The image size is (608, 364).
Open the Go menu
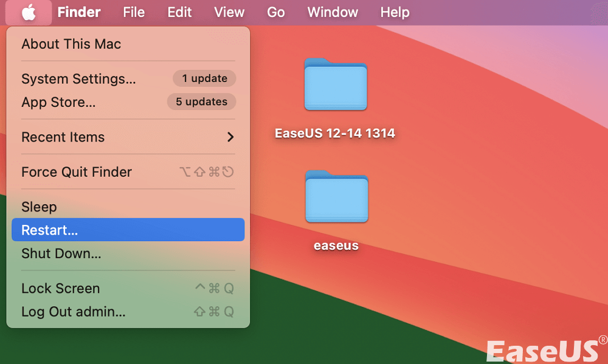pyautogui.click(x=275, y=12)
